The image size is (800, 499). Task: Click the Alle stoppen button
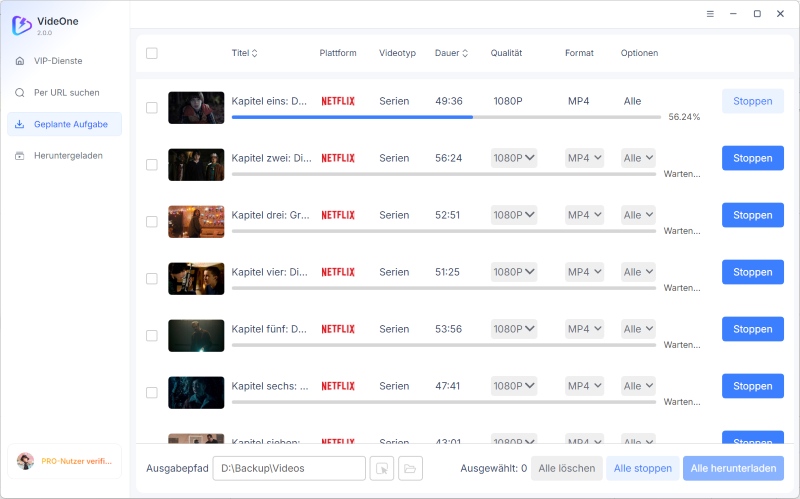[643, 468]
